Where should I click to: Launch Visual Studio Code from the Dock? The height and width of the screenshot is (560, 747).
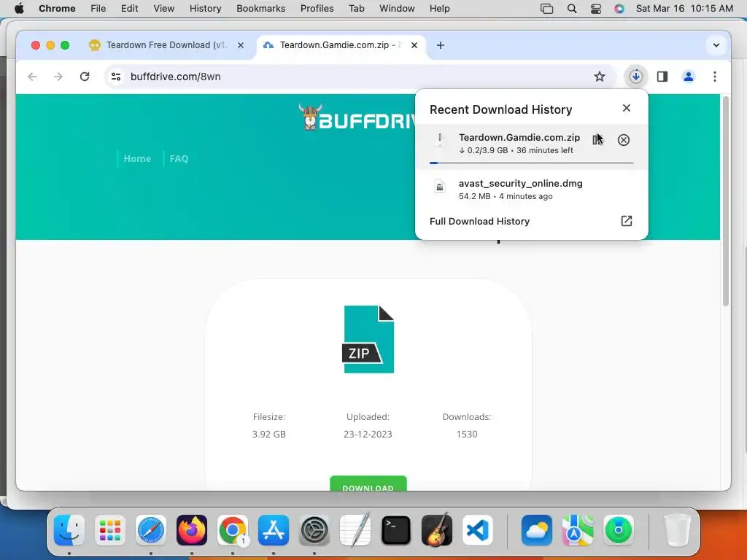(x=478, y=530)
